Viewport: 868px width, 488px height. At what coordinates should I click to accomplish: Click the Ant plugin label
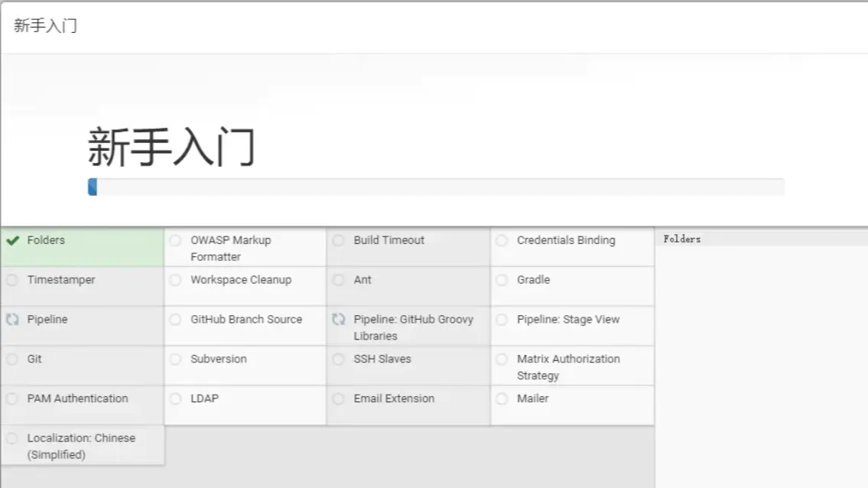362,280
